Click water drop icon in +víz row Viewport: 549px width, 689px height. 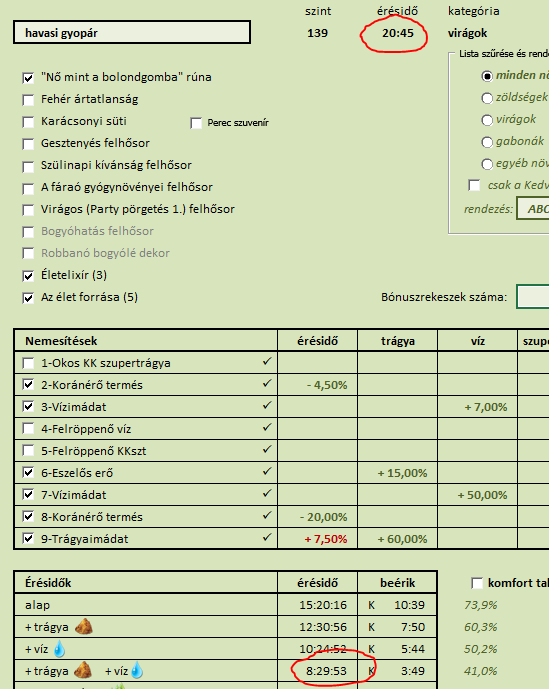pyautogui.click(x=59, y=649)
